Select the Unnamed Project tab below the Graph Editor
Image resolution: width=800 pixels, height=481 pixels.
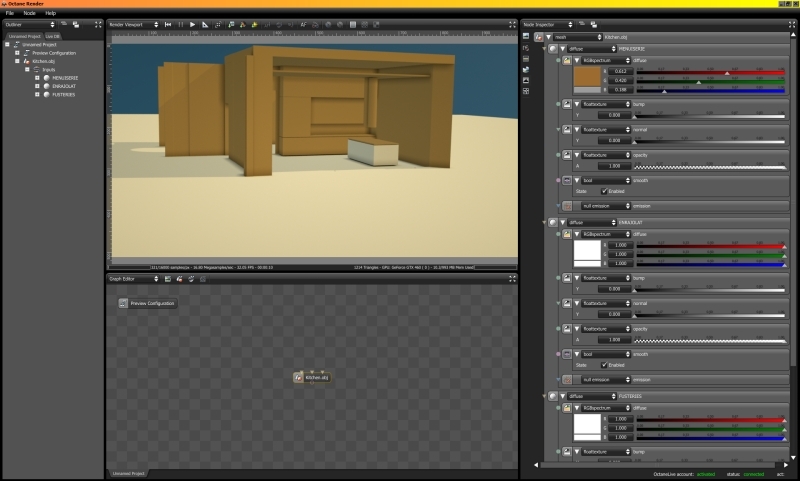(128, 474)
